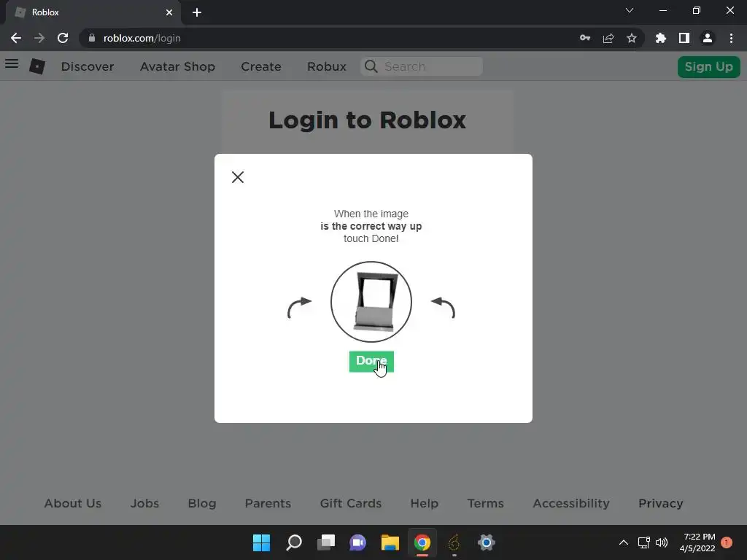Open the Jobs footer link
747x560 pixels.
click(145, 503)
